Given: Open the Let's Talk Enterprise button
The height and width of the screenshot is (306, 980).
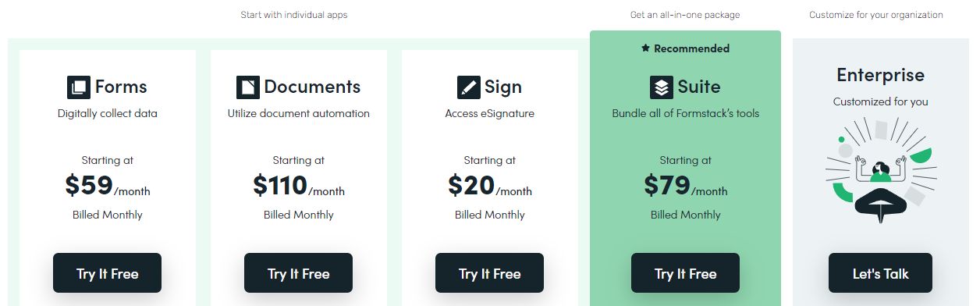Looking at the screenshot, I should click(x=880, y=273).
